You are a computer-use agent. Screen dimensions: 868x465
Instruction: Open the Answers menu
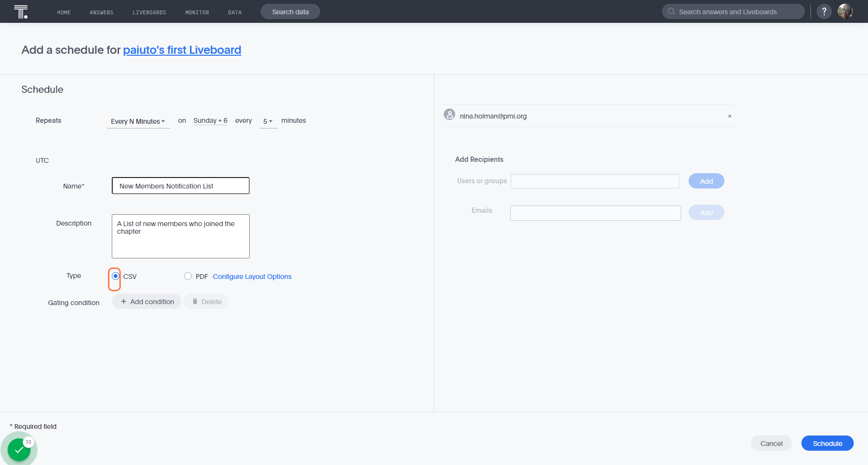[101, 12]
